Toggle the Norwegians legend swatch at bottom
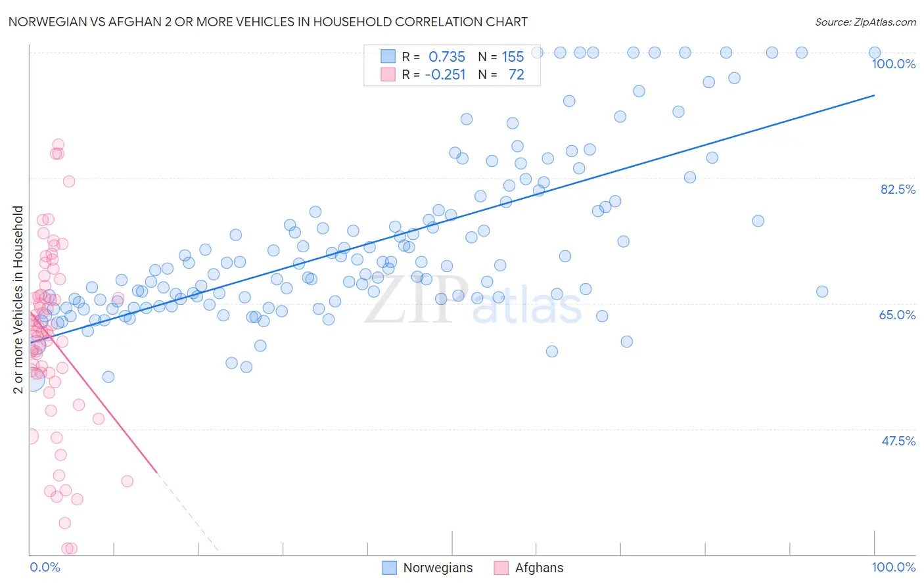 [x=390, y=568]
